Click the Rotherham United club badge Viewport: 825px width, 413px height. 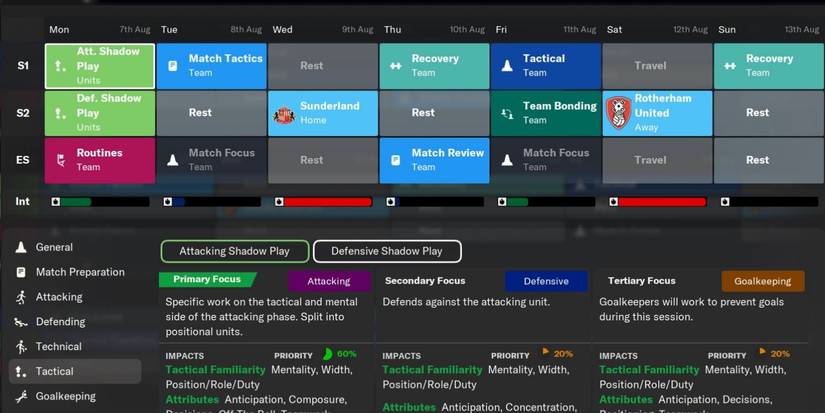[x=619, y=113]
